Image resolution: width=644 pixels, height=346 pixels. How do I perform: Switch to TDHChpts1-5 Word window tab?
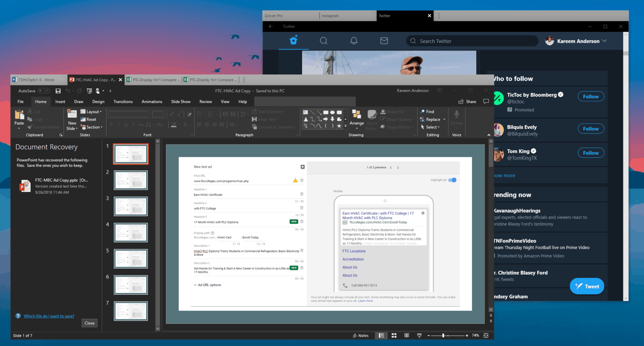38,80
